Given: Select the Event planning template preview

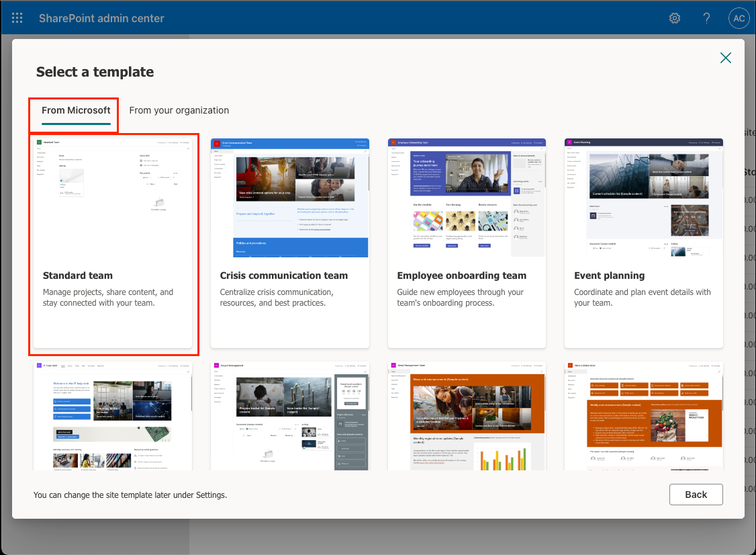Looking at the screenshot, I should 644,198.
